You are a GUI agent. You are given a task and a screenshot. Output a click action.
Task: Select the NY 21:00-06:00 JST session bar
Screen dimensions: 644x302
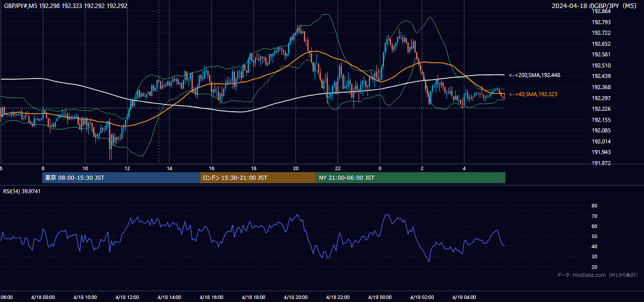[x=411, y=178]
